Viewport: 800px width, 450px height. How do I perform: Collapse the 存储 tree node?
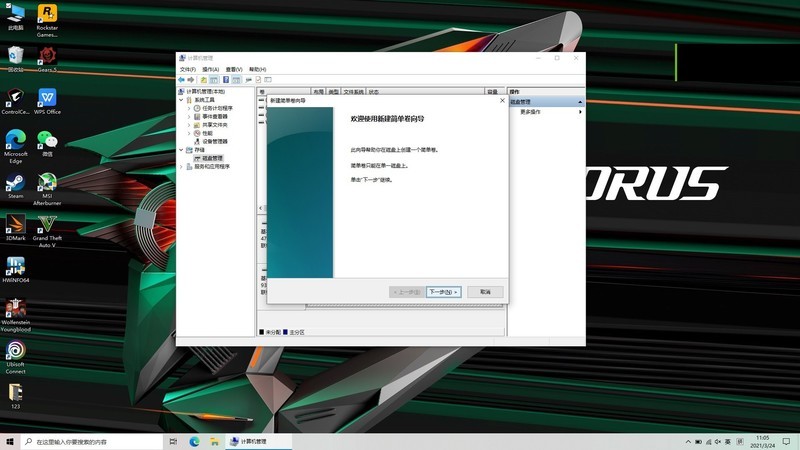tap(182, 149)
